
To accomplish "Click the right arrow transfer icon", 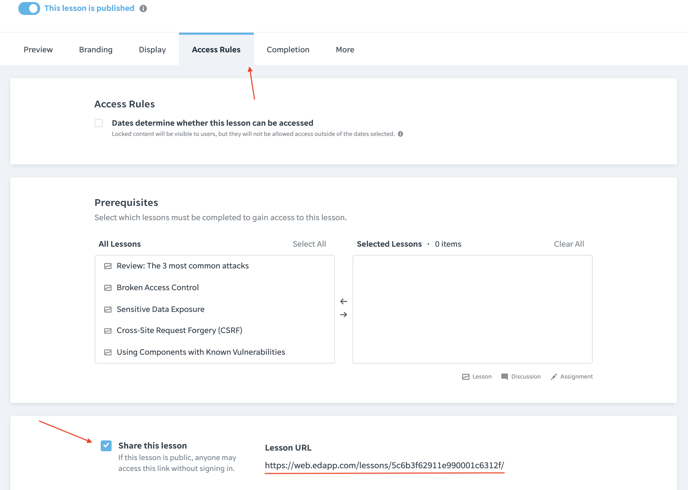I will 344,315.
